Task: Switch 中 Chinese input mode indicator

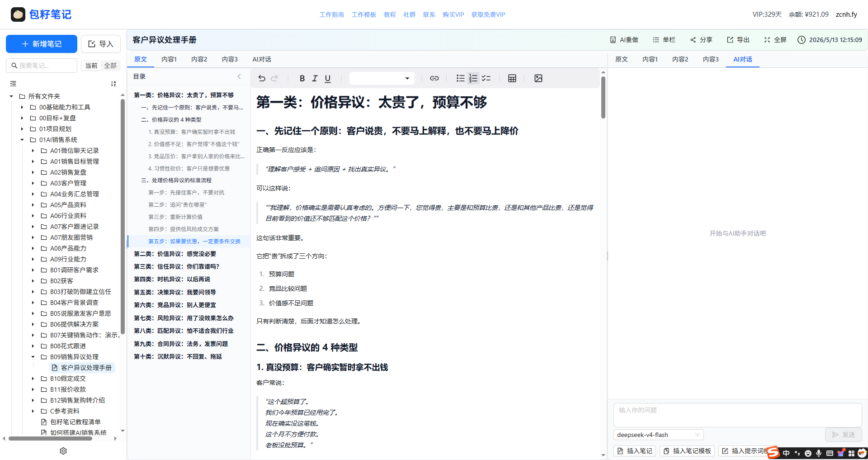Action: pyautogui.click(x=786, y=453)
